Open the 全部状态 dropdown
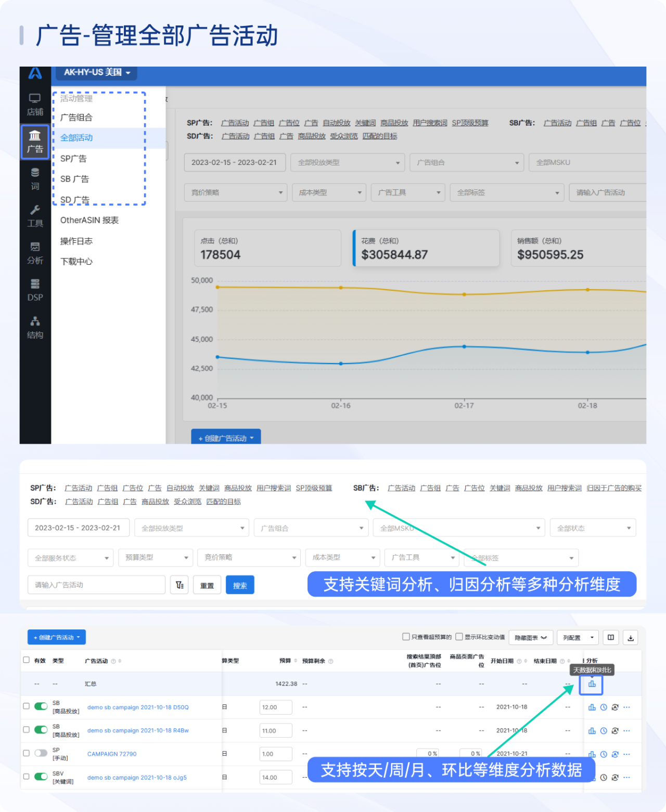The image size is (666, 812). (x=593, y=528)
